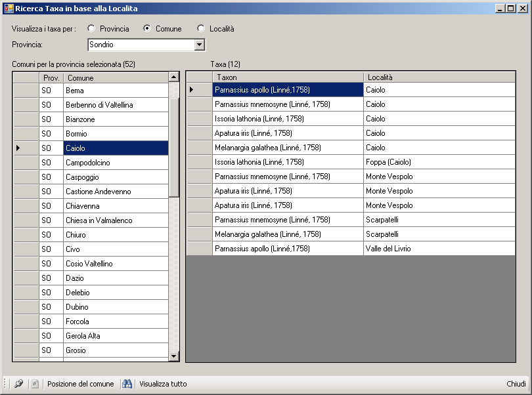This screenshot has height=395, width=532.
Task: Click Scarpatelli beside Melanargia galathea
Action: 439,234
